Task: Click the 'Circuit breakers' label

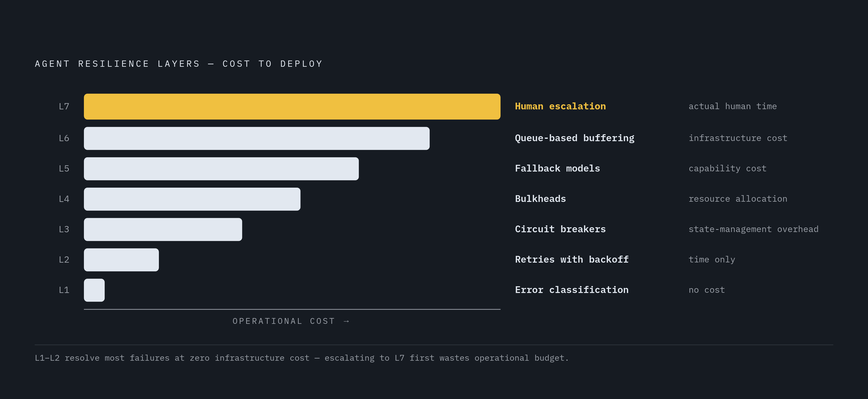Action: coord(560,229)
